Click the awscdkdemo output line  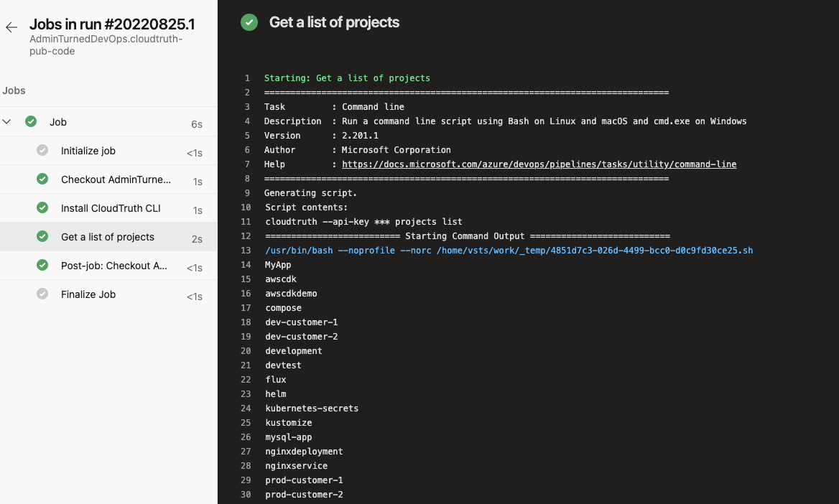[290, 294]
